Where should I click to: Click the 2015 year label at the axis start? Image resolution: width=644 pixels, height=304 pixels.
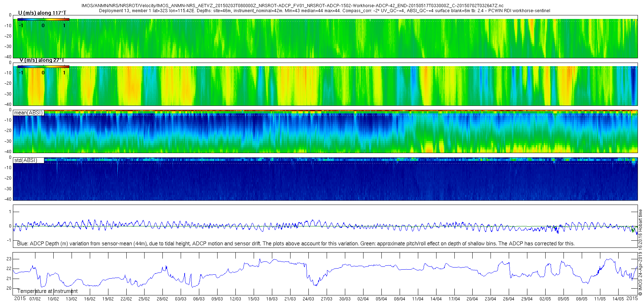[x=20, y=298]
